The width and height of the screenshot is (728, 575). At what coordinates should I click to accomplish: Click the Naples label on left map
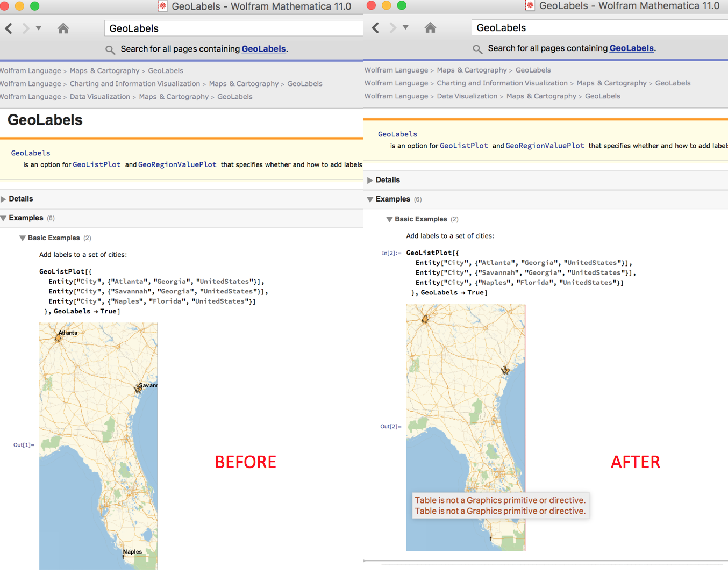(133, 552)
